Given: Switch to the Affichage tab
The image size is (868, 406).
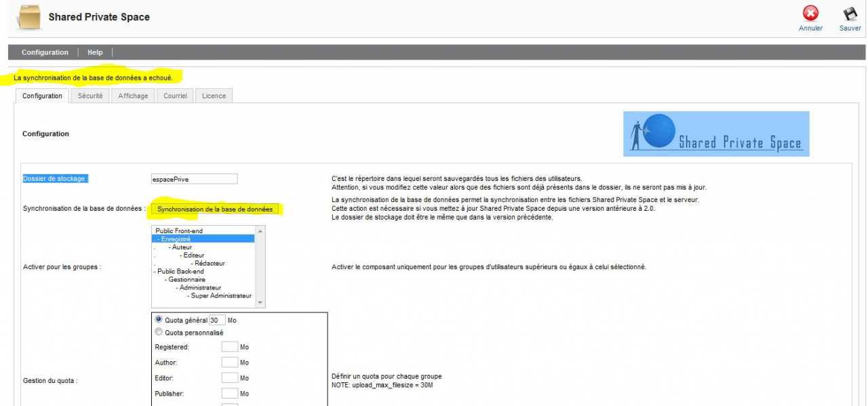Looking at the screenshot, I should point(133,96).
